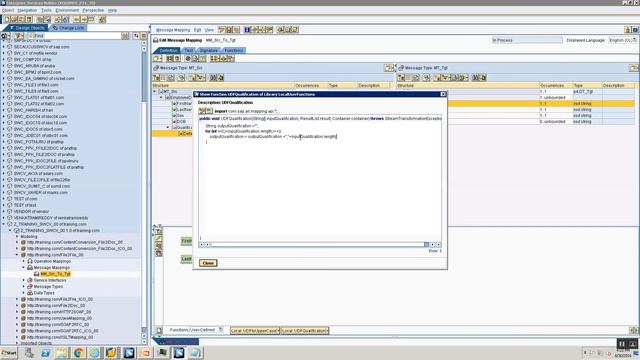Open the Environment menu

pos(67,10)
